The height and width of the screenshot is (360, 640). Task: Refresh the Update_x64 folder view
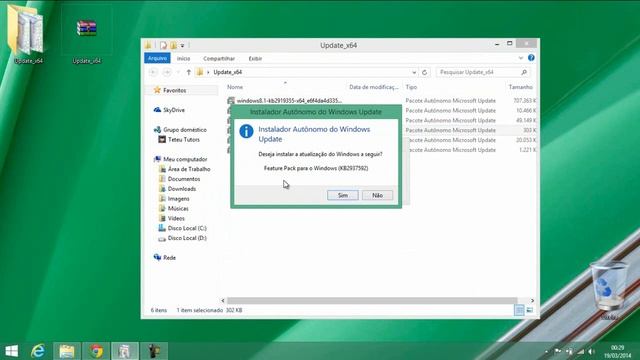pyautogui.click(x=424, y=72)
